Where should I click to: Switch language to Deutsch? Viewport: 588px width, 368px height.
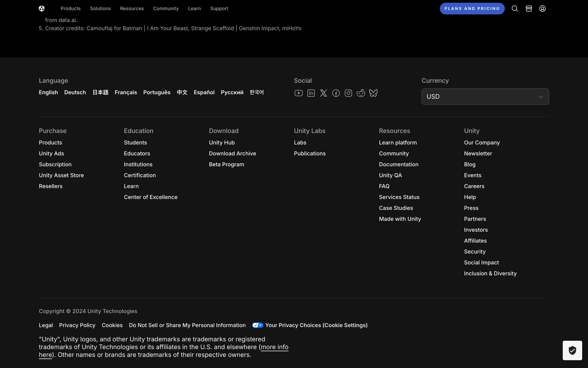pos(75,92)
